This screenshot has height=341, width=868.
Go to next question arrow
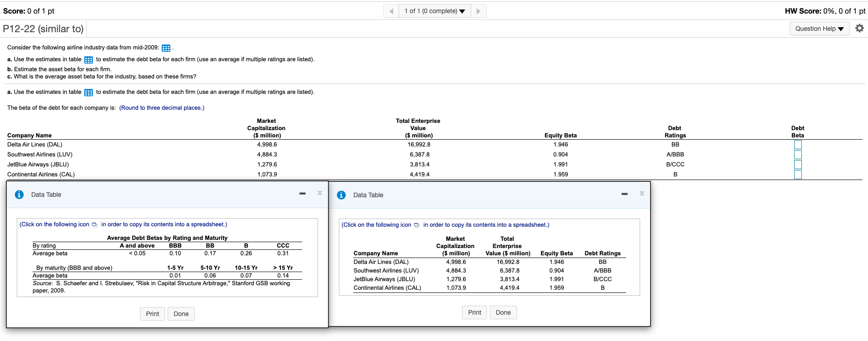click(x=478, y=11)
